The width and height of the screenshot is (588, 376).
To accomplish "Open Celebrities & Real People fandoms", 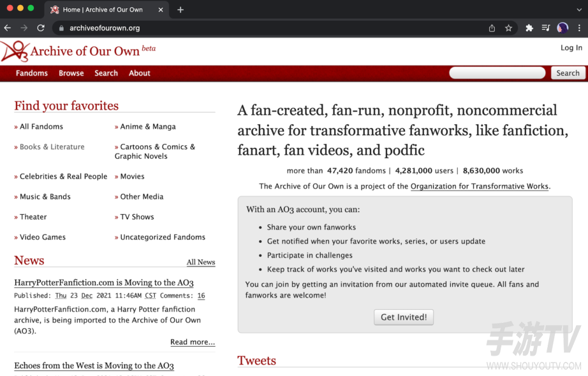I will [63, 176].
